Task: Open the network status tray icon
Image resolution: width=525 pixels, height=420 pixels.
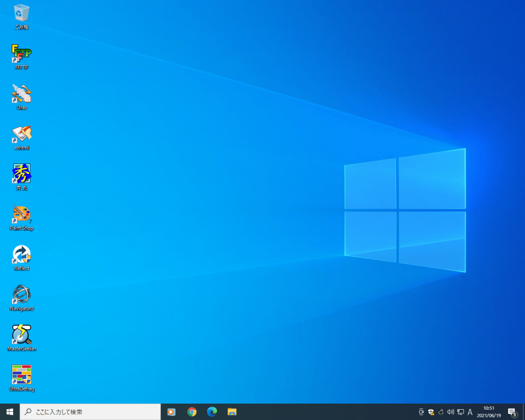Action: click(461, 412)
